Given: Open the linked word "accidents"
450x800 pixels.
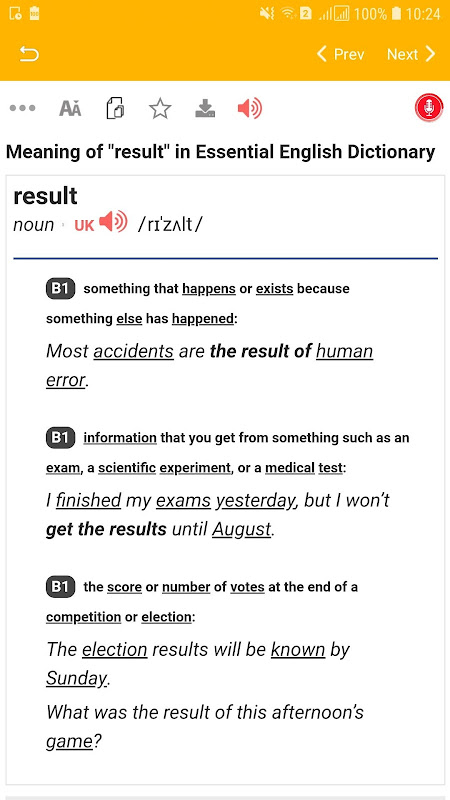Looking at the screenshot, I should 134,351.
